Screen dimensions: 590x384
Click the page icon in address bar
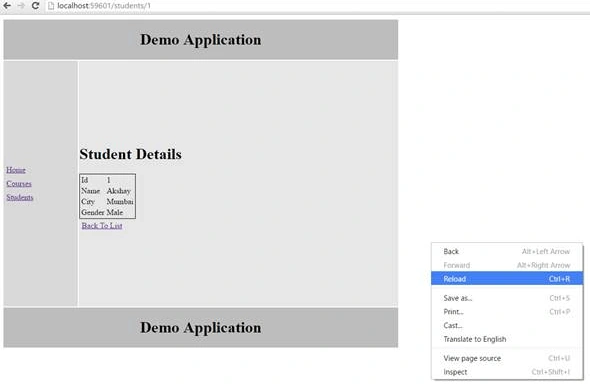pos(51,6)
